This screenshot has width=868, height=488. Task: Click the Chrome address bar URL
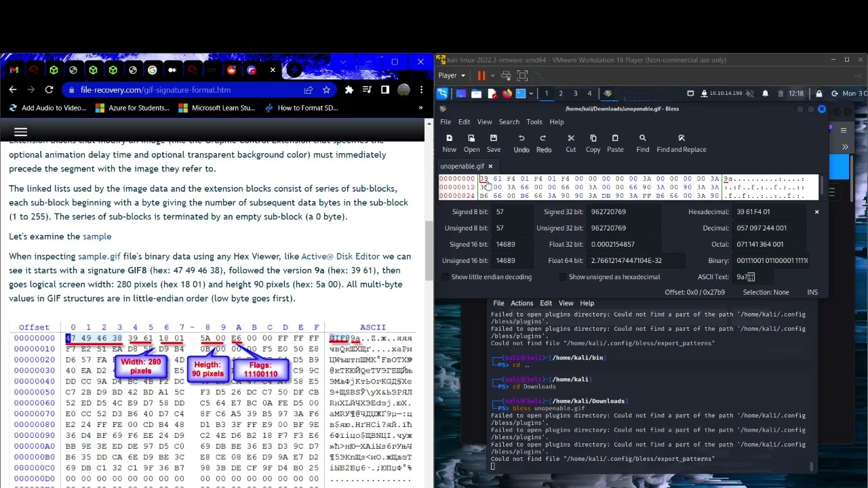click(x=155, y=89)
